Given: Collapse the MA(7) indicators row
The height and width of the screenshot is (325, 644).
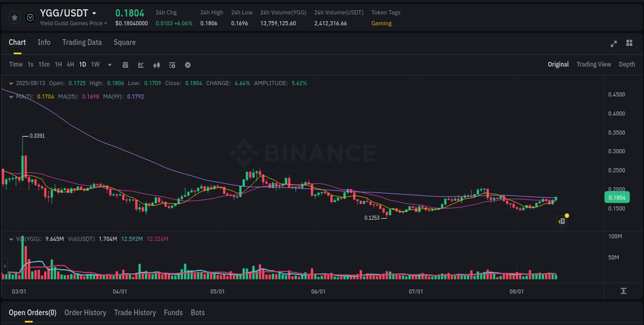Looking at the screenshot, I should pyautogui.click(x=11, y=96).
